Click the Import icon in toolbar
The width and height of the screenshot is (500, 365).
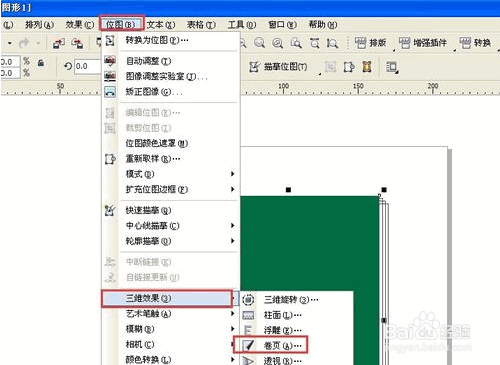[x=59, y=43]
